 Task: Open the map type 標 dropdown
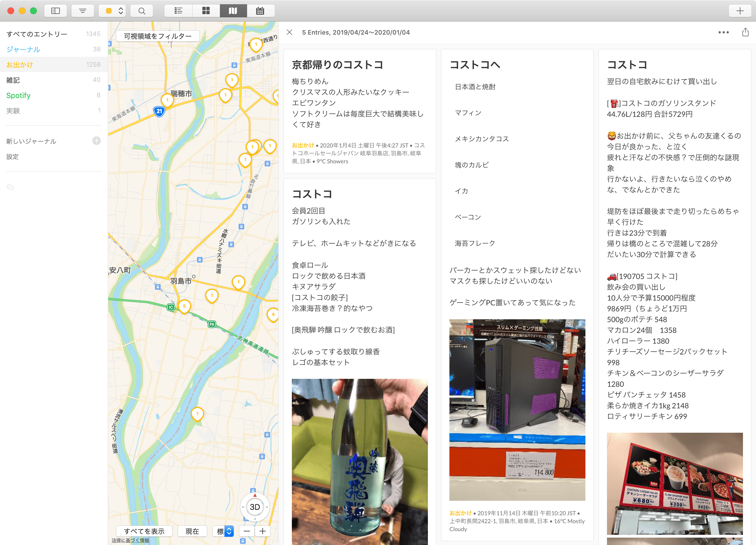pos(224,531)
